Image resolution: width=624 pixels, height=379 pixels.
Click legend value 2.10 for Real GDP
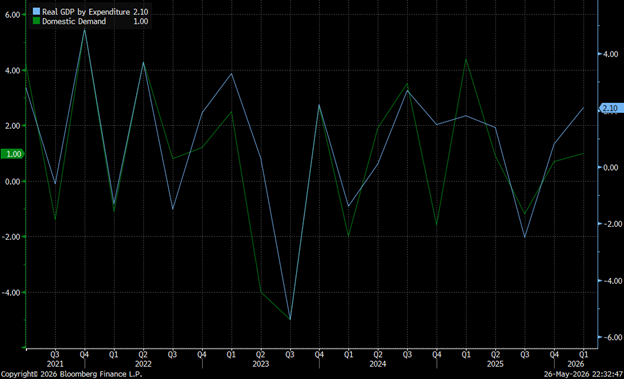[141, 12]
